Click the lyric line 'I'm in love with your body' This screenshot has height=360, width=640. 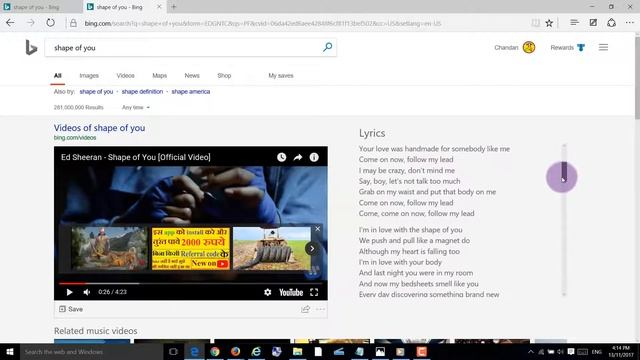(x=400, y=262)
